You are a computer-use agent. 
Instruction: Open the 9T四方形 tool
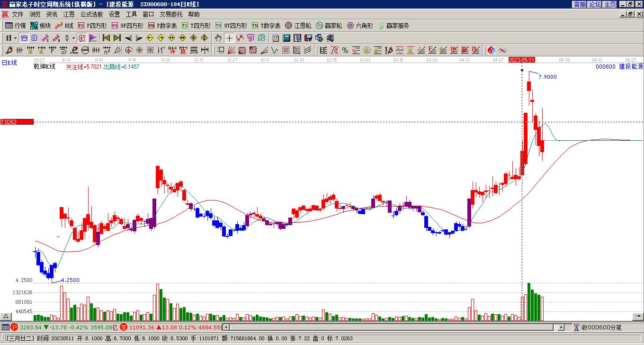tap(231, 26)
